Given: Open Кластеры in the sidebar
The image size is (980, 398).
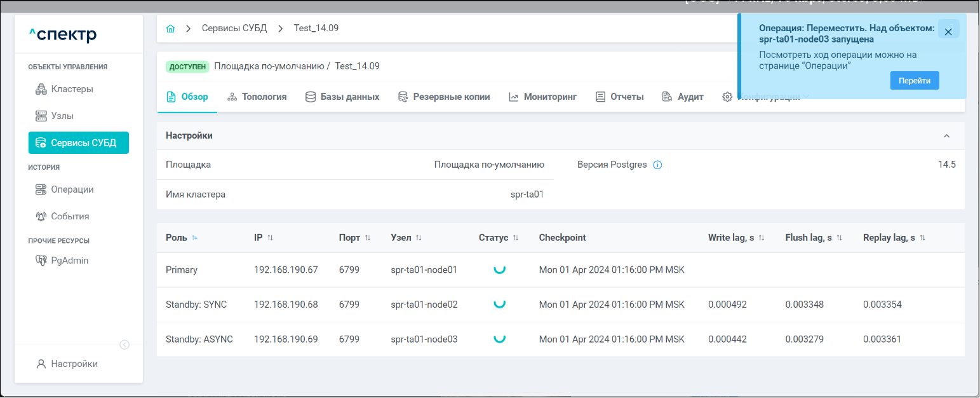Looking at the screenshot, I should pos(72,89).
